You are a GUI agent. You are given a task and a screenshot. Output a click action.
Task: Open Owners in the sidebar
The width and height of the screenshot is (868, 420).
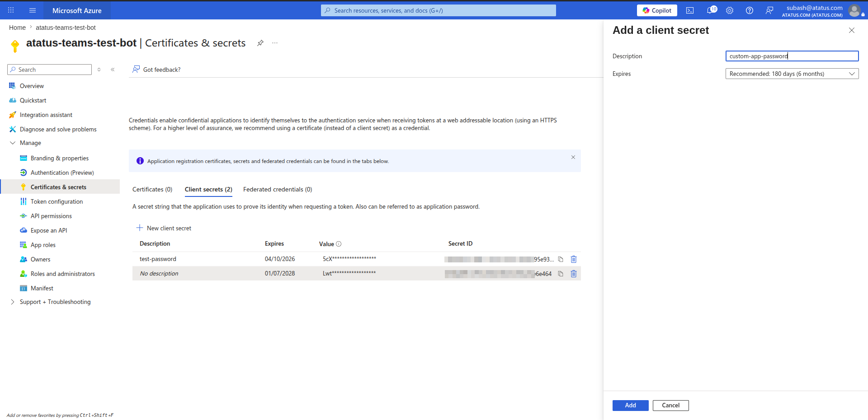pos(40,259)
